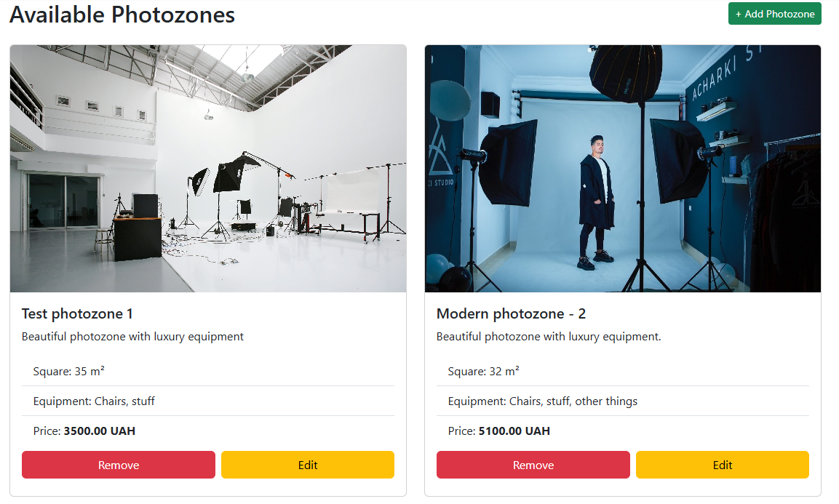Open the blue studio photo with man

click(x=623, y=169)
